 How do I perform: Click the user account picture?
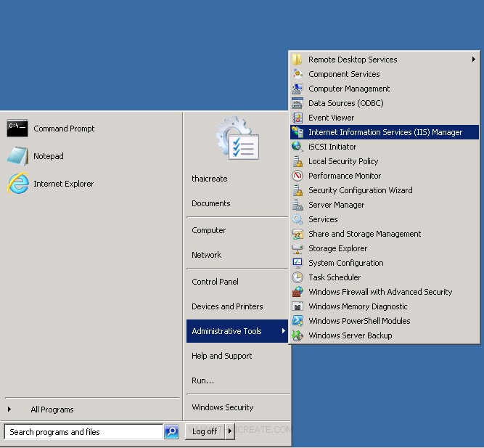237,138
